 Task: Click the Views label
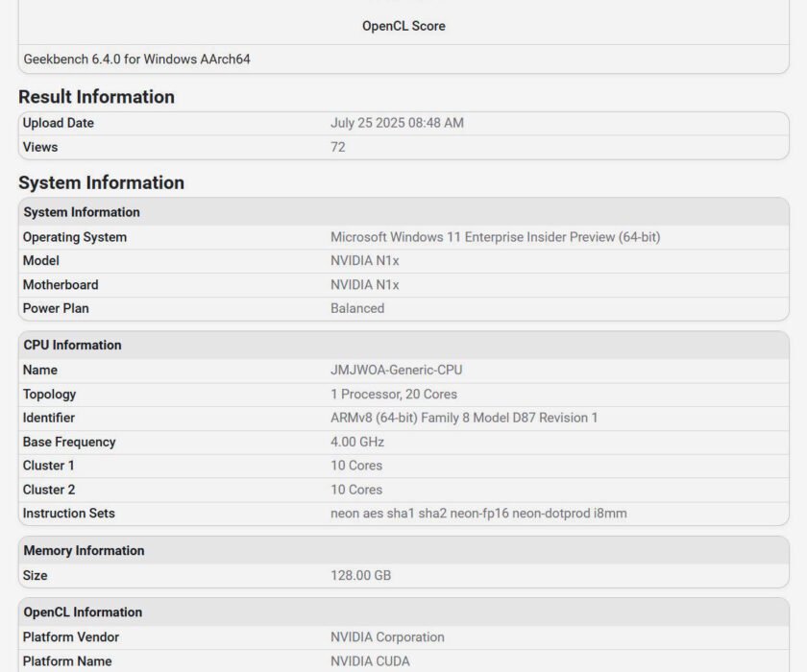[40, 147]
